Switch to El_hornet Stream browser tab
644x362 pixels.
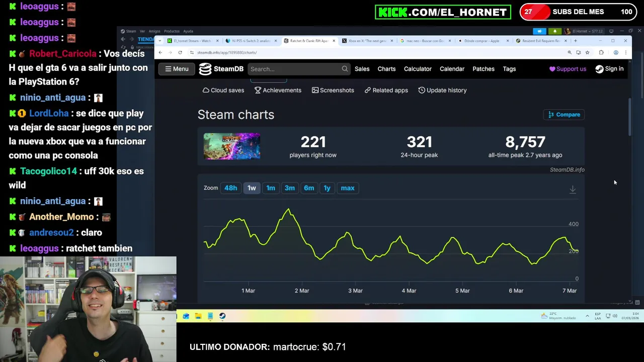(193, 41)
